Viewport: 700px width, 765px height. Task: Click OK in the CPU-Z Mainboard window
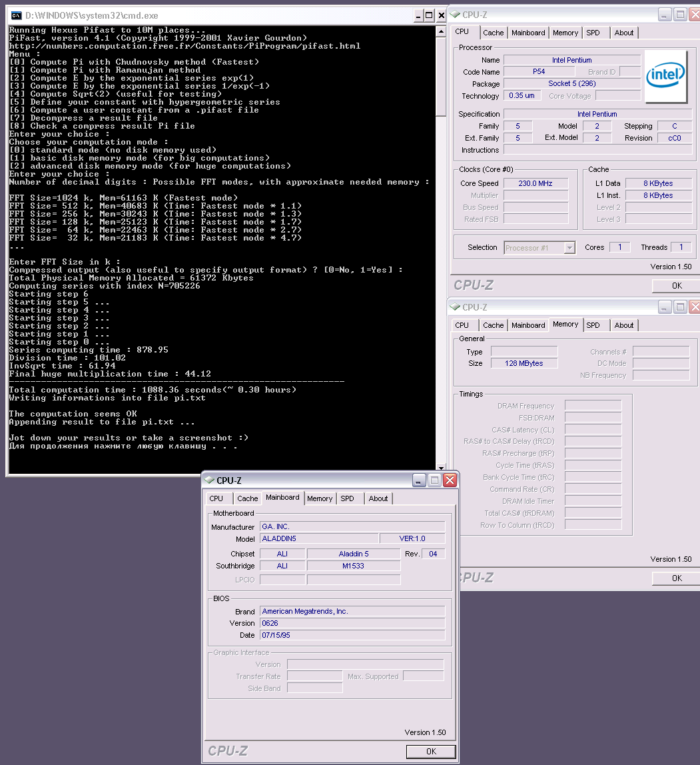point(431,752)
